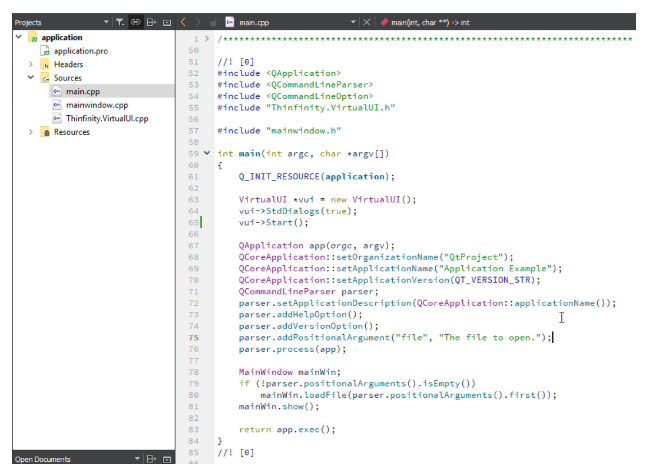Screen dimensions: 652x470
Task: Click 'parser.addVersionOption();' line
Action: coord(309,326)
